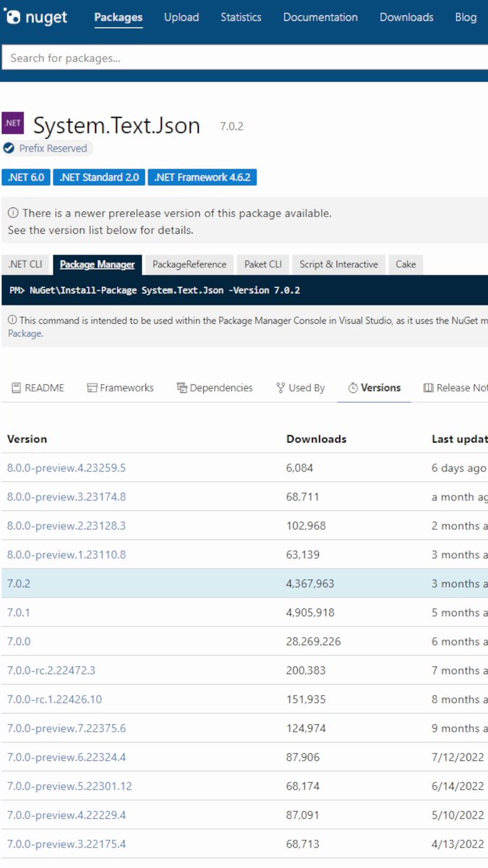Select the Package Manager install tab
Viewport: 488px width, 868px height.
point(97,265)
